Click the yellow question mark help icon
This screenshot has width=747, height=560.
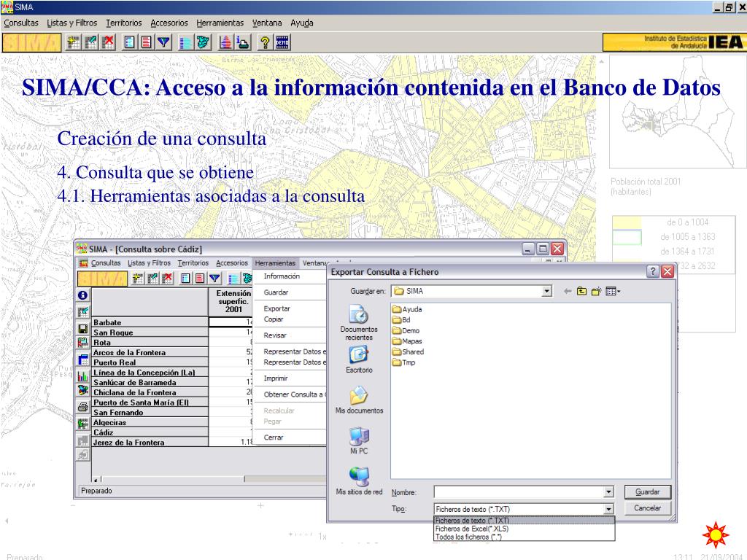pos(265,43)
